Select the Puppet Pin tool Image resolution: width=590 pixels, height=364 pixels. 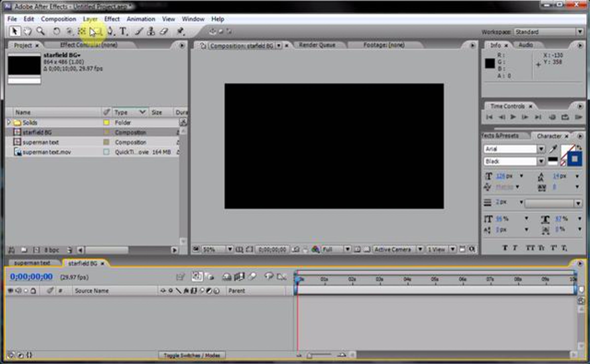(181, 31)
